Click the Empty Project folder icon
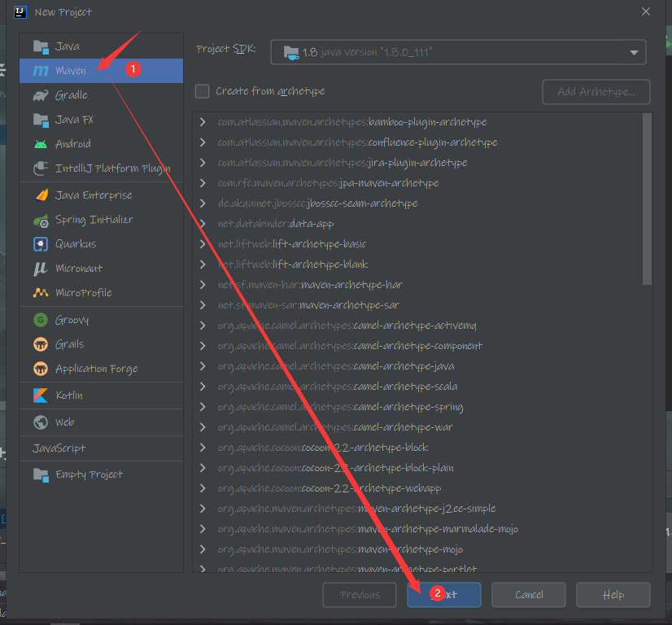 [x=41, y=475]
